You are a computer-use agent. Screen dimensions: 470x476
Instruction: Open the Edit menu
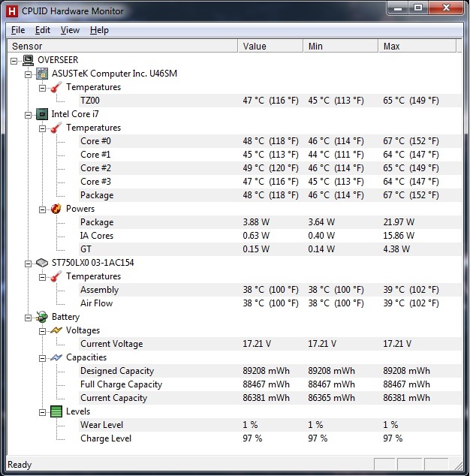point(43,30)
